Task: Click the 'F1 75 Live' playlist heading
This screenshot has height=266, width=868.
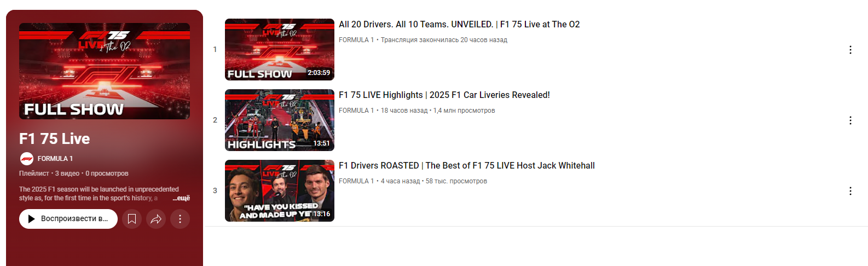Action: (54, 139)
